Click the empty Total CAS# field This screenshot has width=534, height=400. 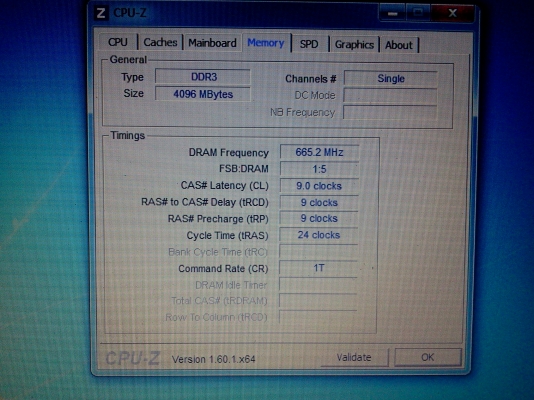click(x=318, y=301)
